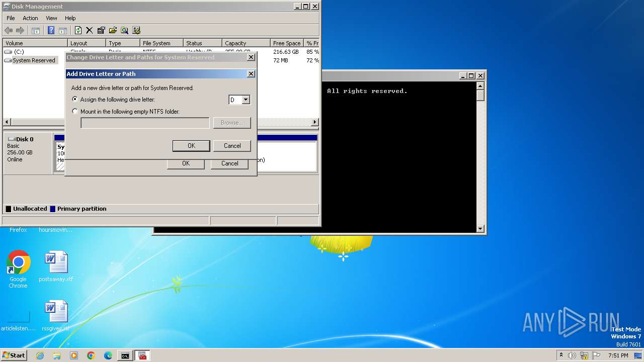This screenshot has height=362, width=644.
Task: Click OK in Add Drive Letter or Path dialog
Action: coord(191,146)
